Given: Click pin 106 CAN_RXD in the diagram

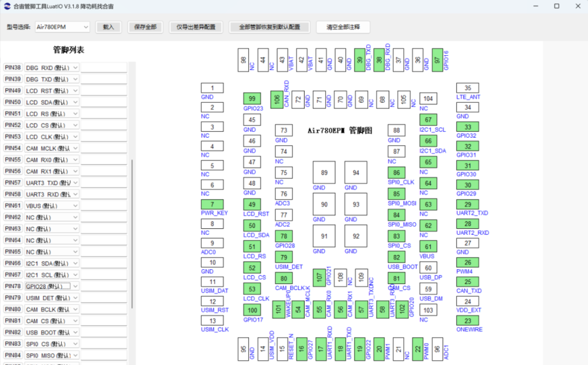Looking at the screenshot, I should 276,99.
